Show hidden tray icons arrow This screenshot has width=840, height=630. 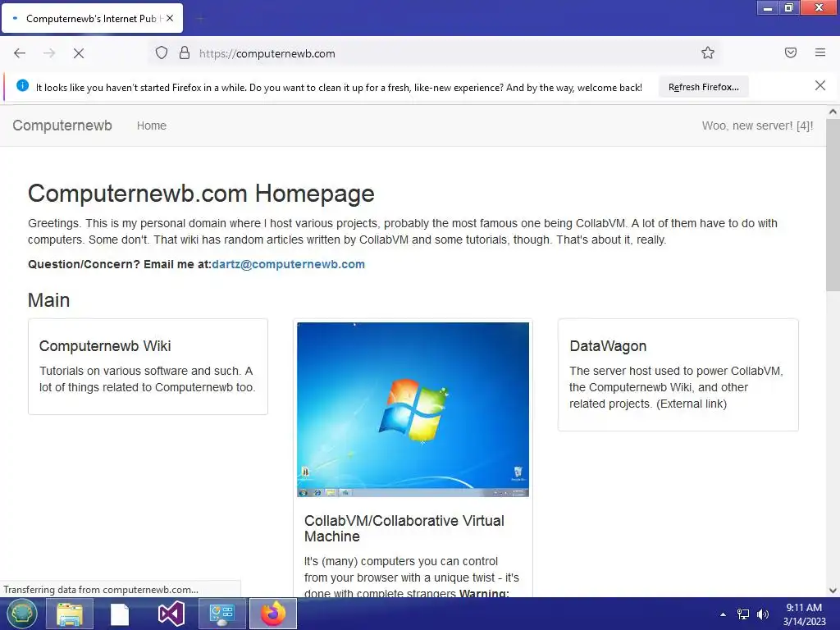[723, 614]
